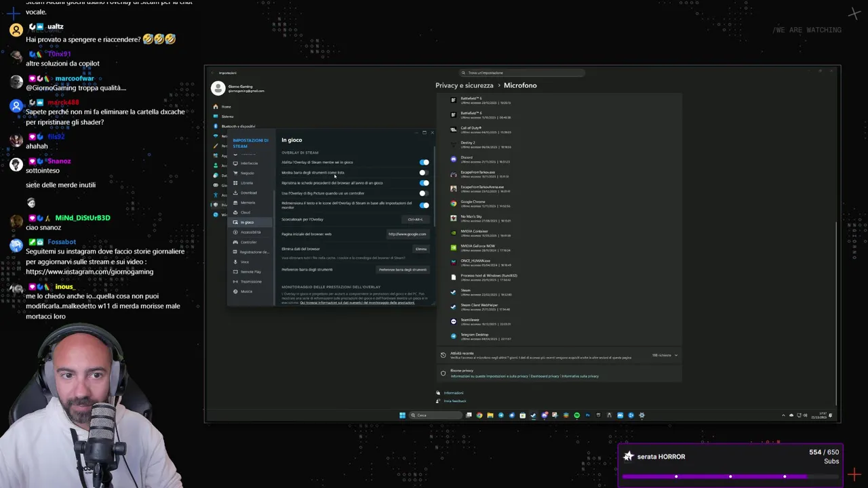Open Trasmissione section in Steam settings
The width and height of the screenshot is (868, 488).
(x=250, y=281)
